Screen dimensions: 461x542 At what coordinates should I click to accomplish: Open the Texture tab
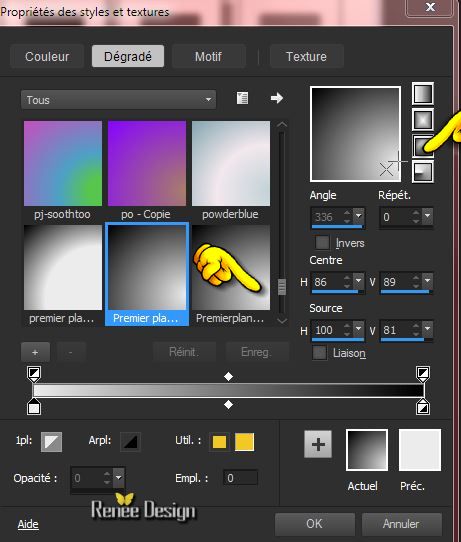307,56
